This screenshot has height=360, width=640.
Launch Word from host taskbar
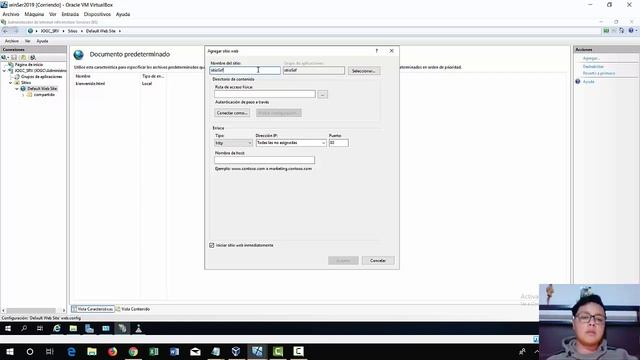point(174,351)
